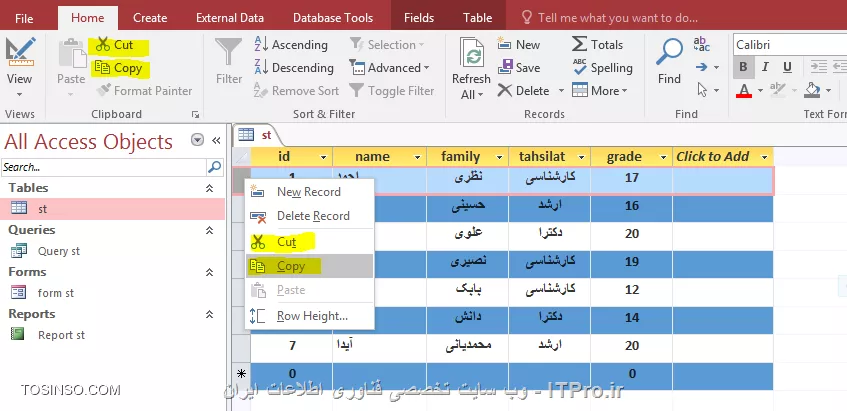The height and width of the screenshot is (411, 847).
Task: Sort records Descending
Action: tap(294, 68)
